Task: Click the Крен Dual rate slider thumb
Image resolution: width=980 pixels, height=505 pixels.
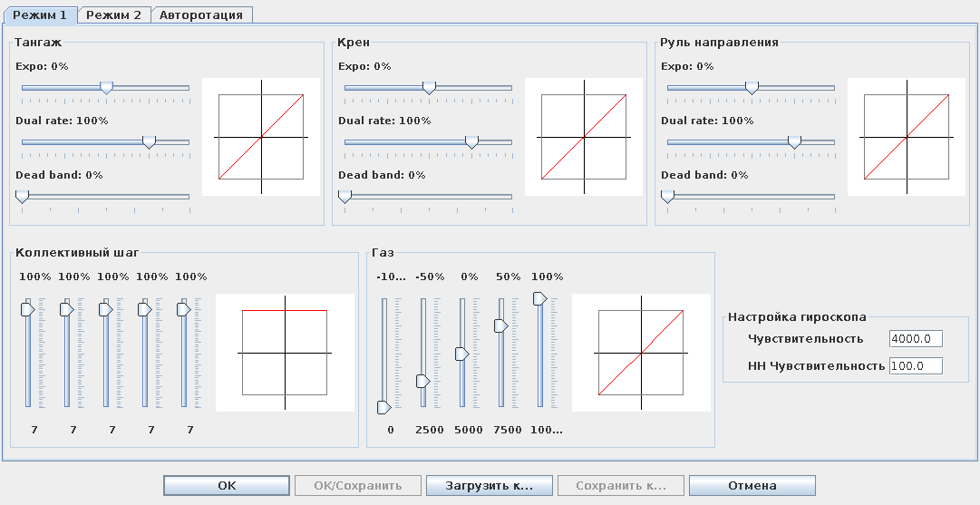Action: click(x=471, y=141)
